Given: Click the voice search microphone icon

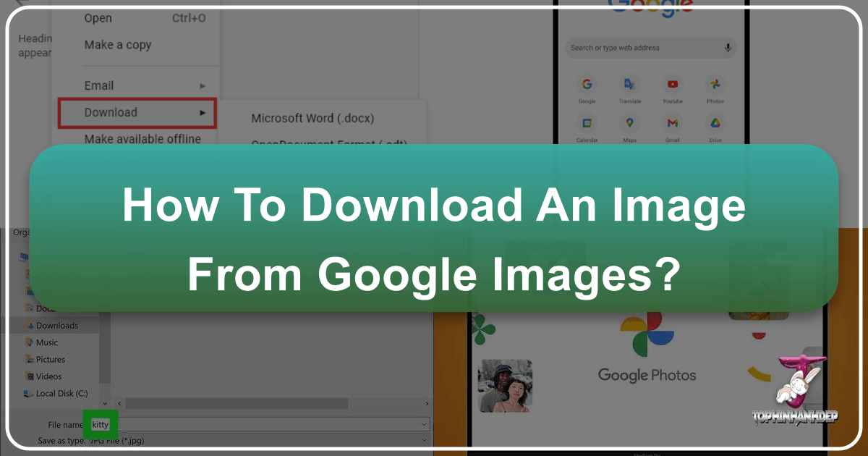Looking at the screenshot, I should pyautogui.click(x=728, y=48).
